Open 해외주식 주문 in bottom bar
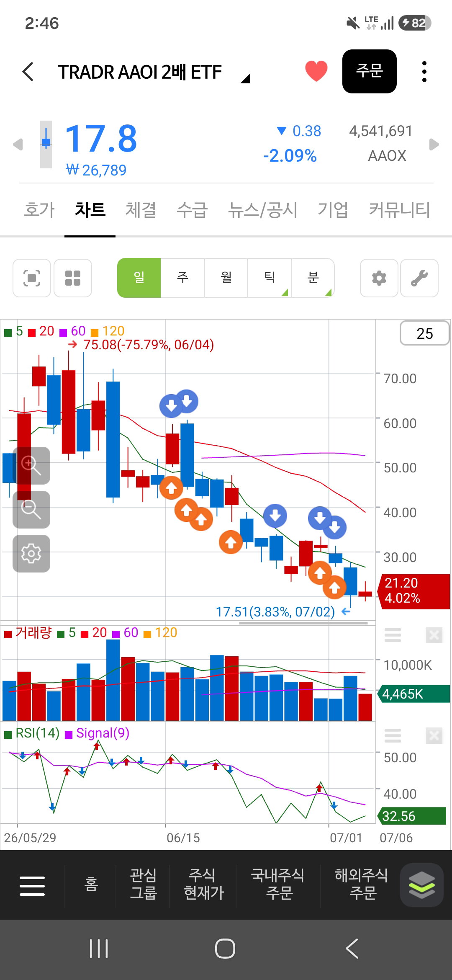 click(361, 884)
